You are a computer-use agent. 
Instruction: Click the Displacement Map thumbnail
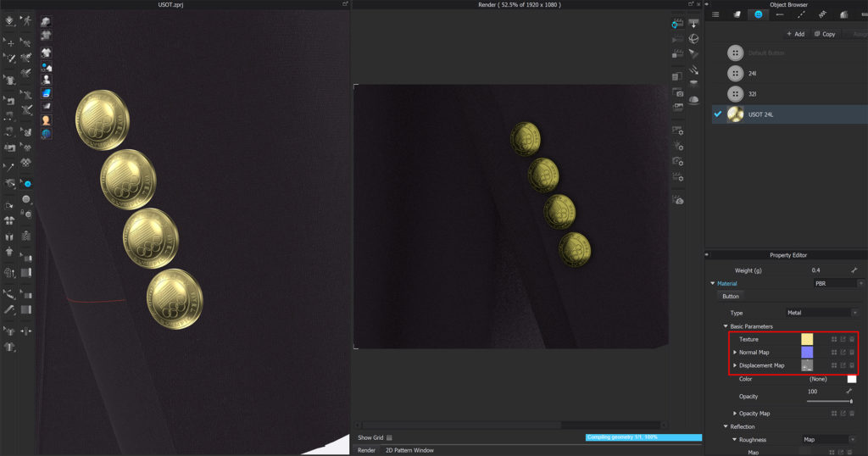(807, 365)
